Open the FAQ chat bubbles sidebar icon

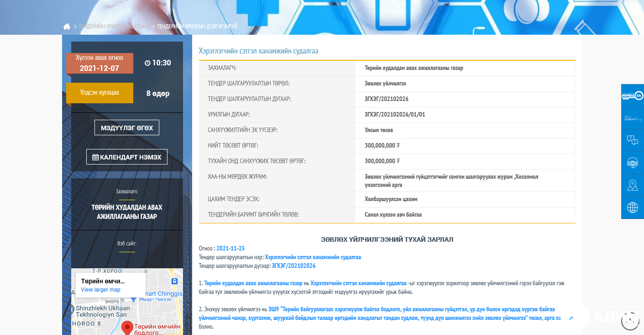pos(632,140)
